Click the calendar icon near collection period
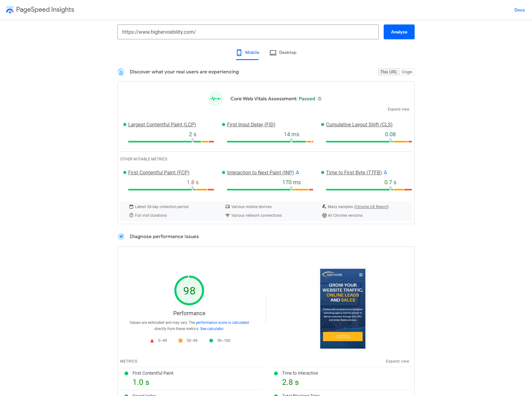This screenshot has height=396, width=532. [131, 207]
